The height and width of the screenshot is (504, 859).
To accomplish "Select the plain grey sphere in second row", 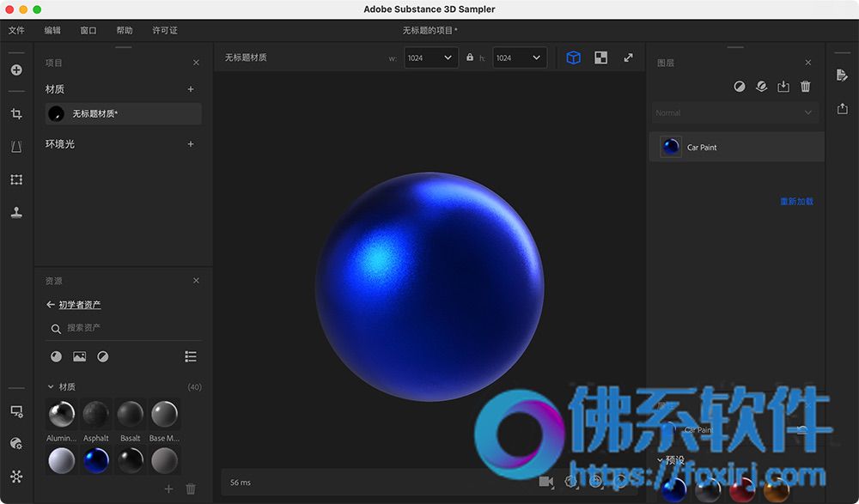I will pyautogui.click(x=164, y=460).
